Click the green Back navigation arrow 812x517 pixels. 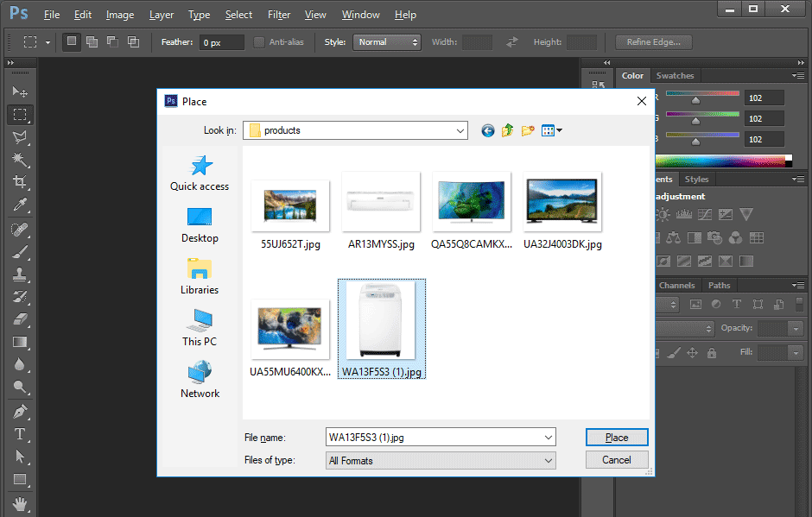point(487,130)
